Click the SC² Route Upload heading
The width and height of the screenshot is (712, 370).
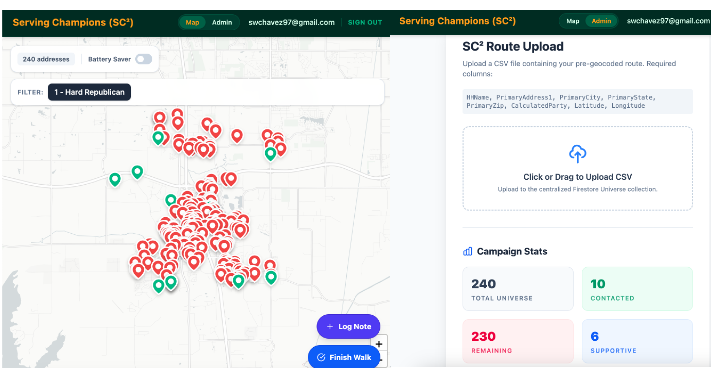click(513, 46)
